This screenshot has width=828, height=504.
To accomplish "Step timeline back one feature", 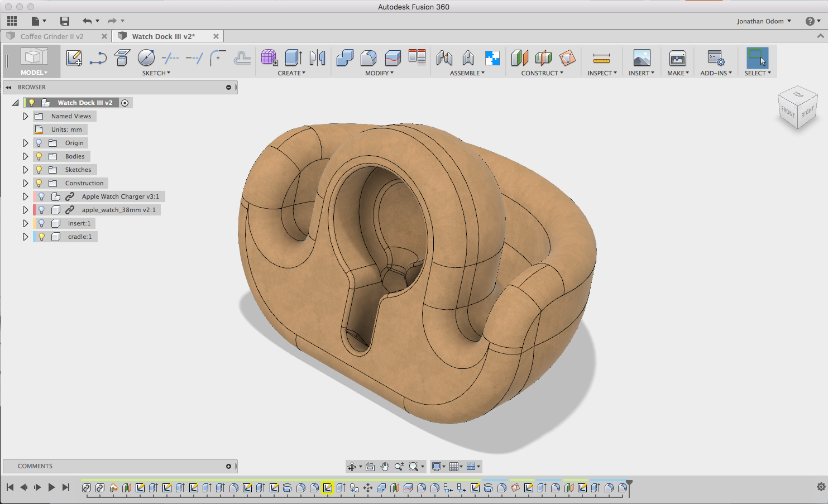I will [x=24, y=487].
